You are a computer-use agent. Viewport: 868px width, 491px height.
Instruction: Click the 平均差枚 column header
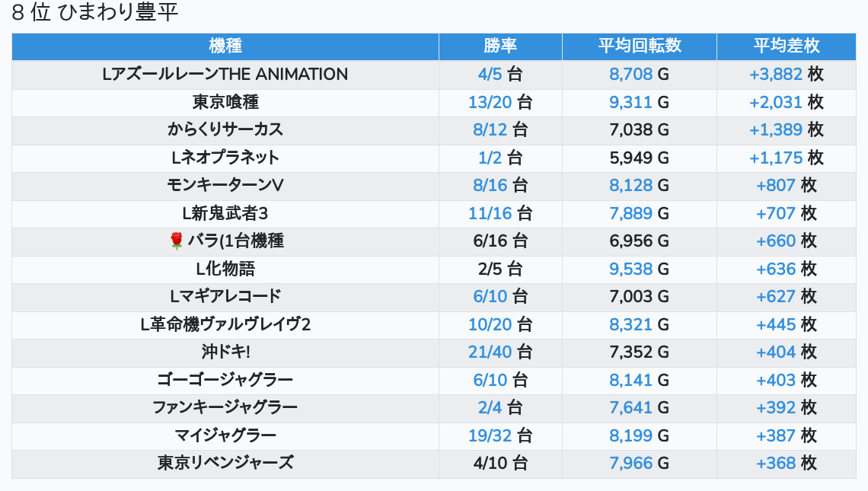pos(787,46)
